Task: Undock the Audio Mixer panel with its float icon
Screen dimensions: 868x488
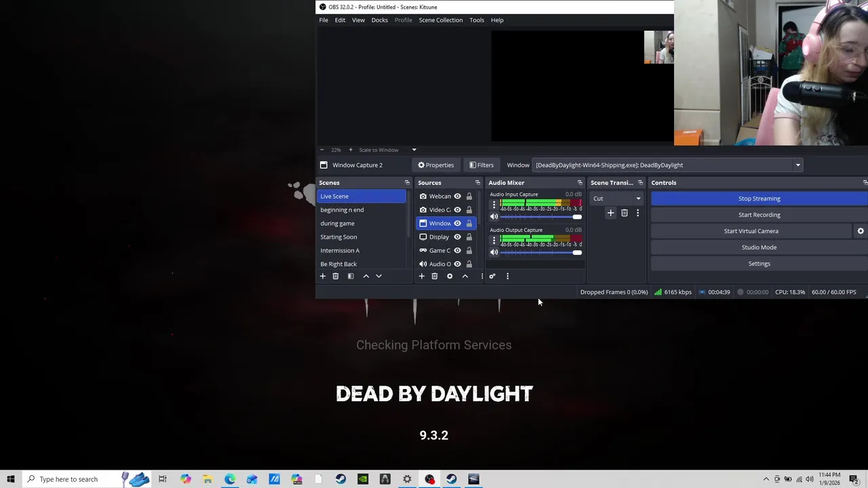Action: click(580, 182)
